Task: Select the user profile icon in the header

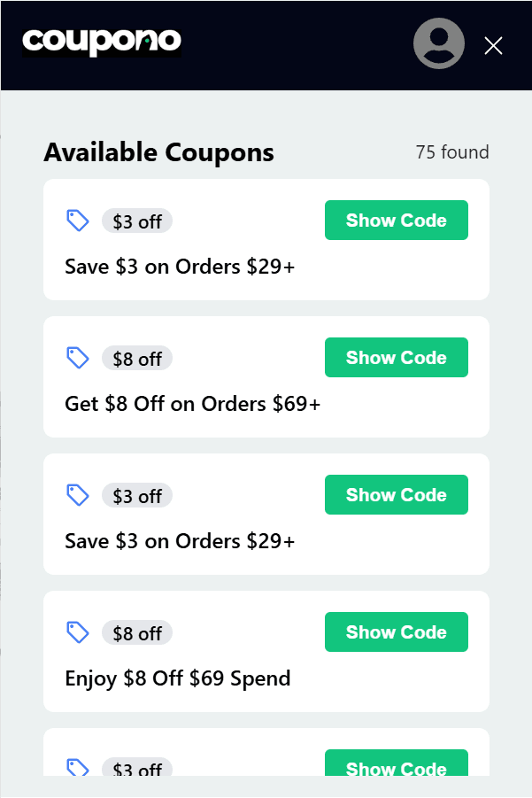Action: coord(438,43)
